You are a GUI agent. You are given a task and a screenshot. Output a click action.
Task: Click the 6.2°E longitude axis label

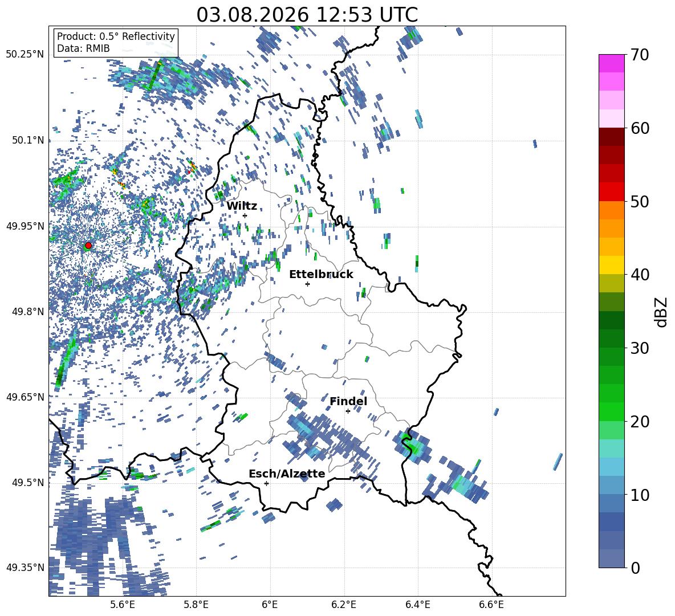click(344, 605)
